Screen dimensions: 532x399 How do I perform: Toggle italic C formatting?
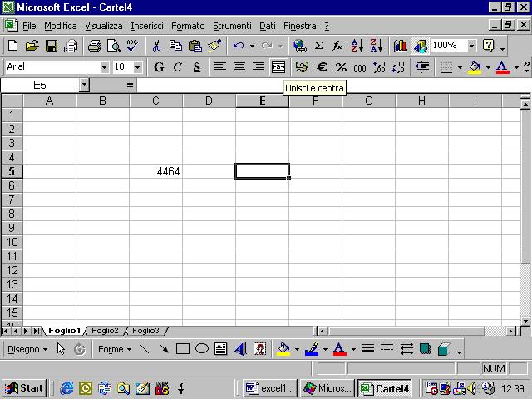(178, 67)
